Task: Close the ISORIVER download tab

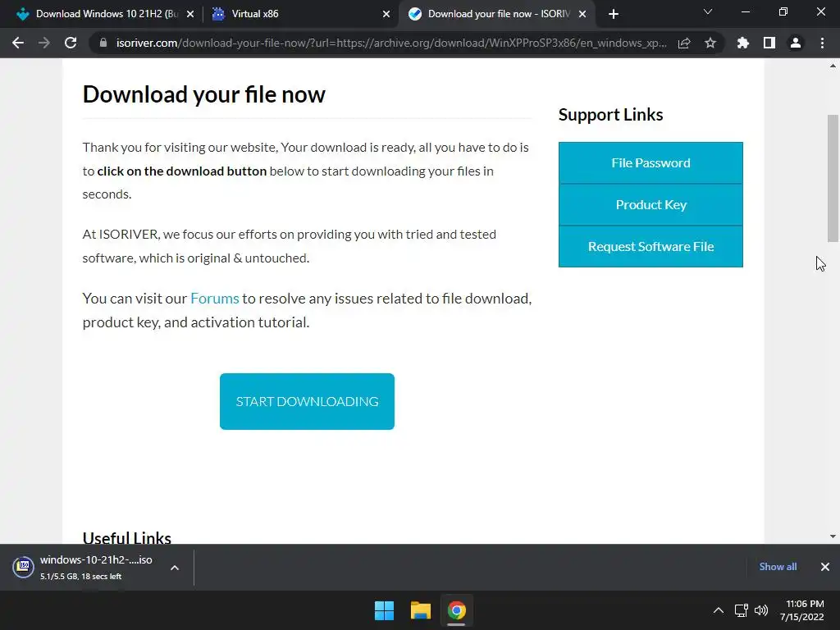Action: 582,14
